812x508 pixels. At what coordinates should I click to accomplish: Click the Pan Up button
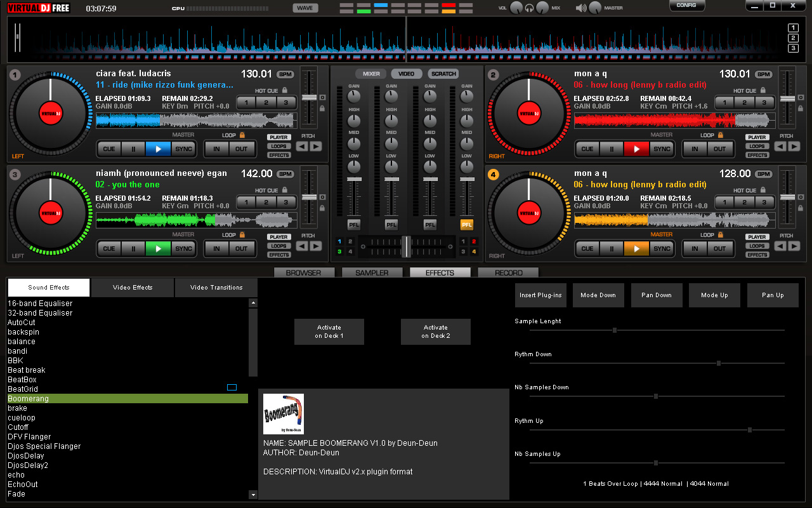point(773,295)
